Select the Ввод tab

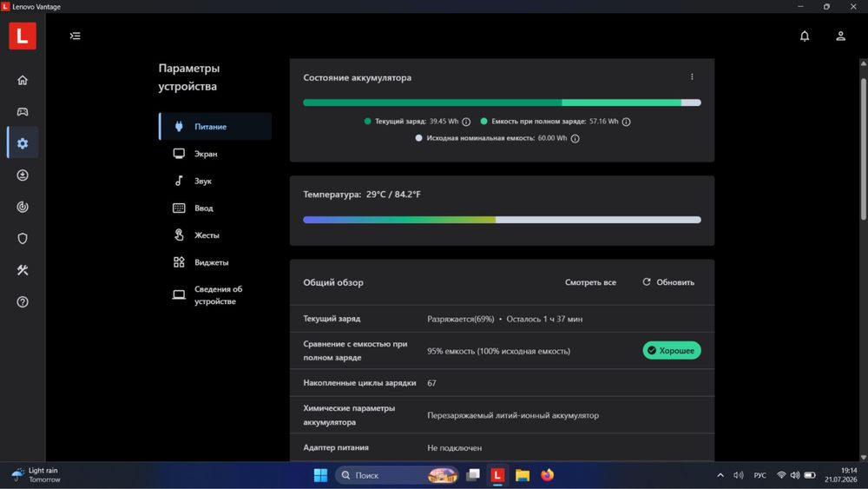215,208
